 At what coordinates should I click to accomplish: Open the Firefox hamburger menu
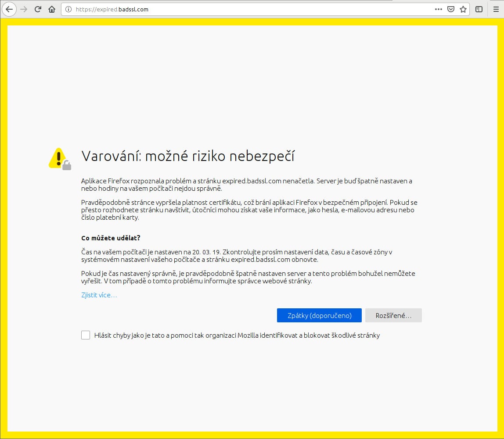(496, 9)
